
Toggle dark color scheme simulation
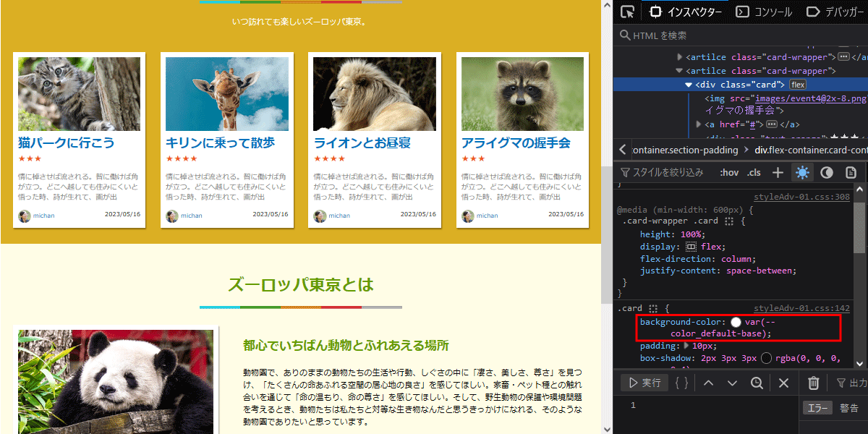[826, 172]
